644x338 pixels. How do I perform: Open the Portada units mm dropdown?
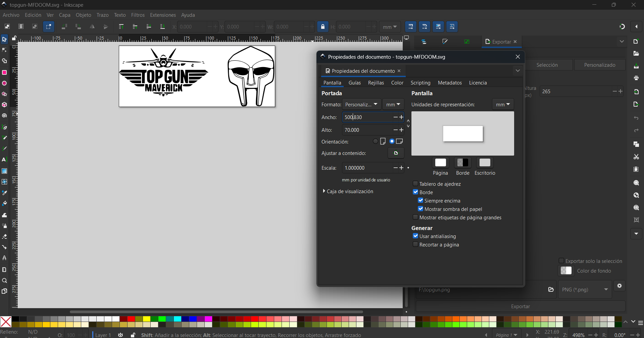pos(393,104)
